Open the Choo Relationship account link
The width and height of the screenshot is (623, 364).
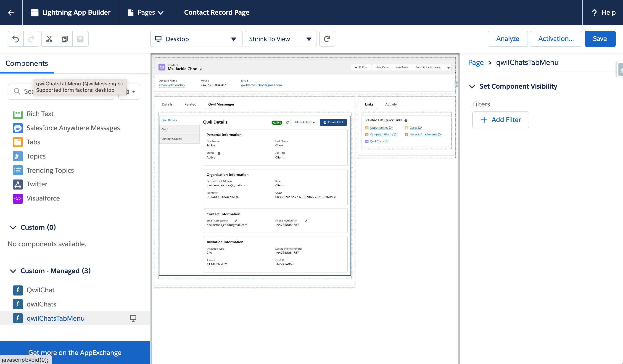tap(172, 85)
